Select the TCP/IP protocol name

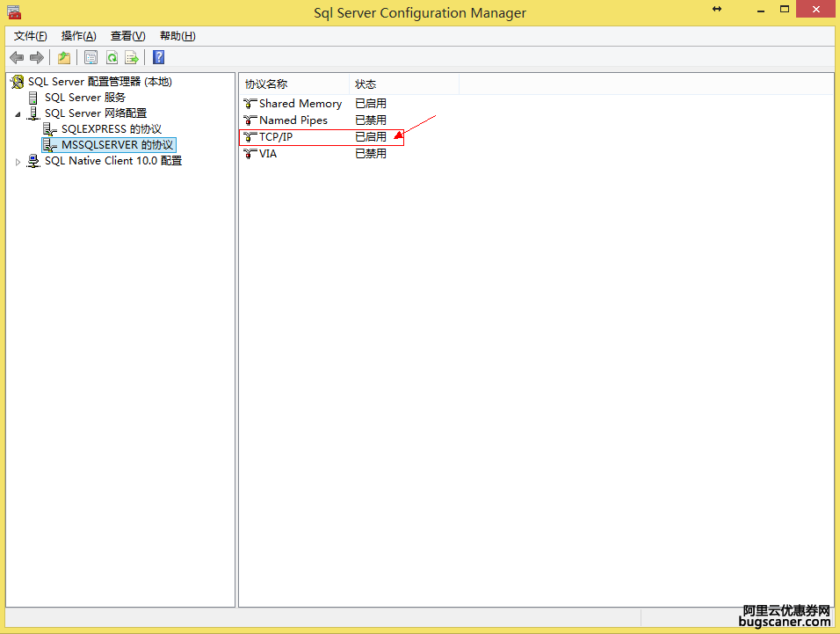(276, 136)
